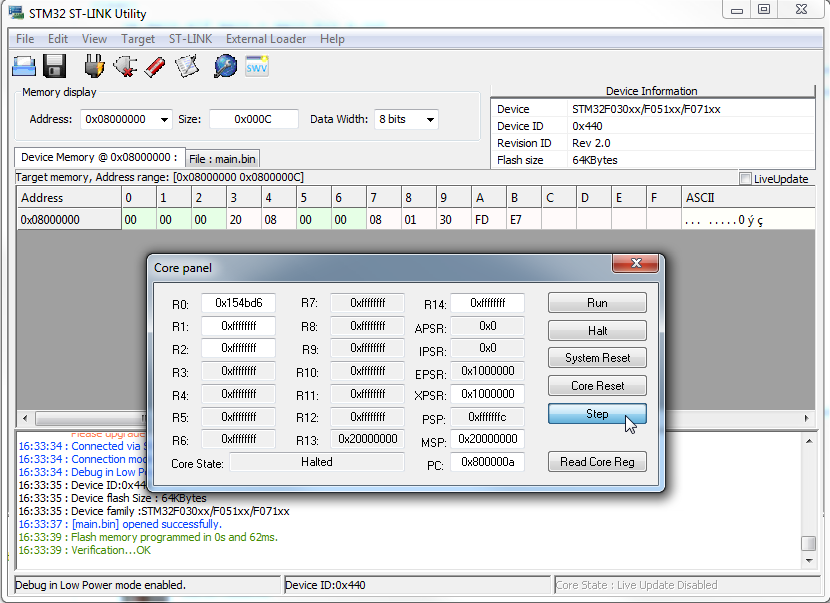Viewport: 830px width, 603px height.
Task: Click the ST-LINK Utility title bar app icon
Action: click(x=16, y=13)
